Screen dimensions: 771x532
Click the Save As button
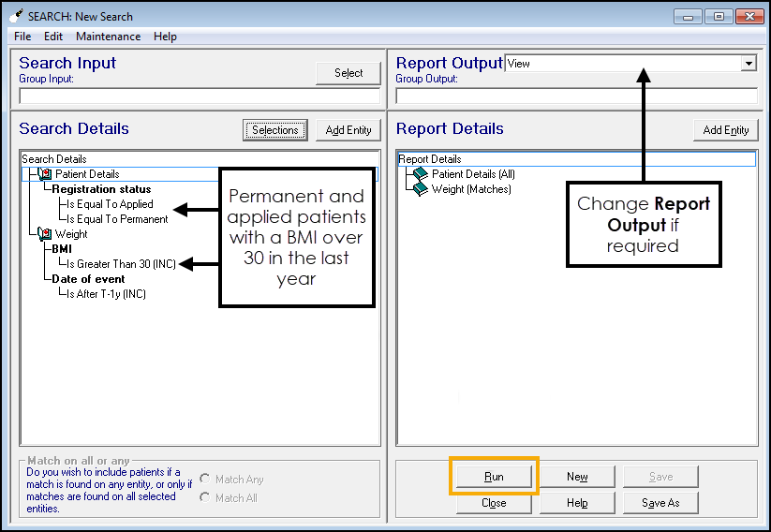point(660,503)
